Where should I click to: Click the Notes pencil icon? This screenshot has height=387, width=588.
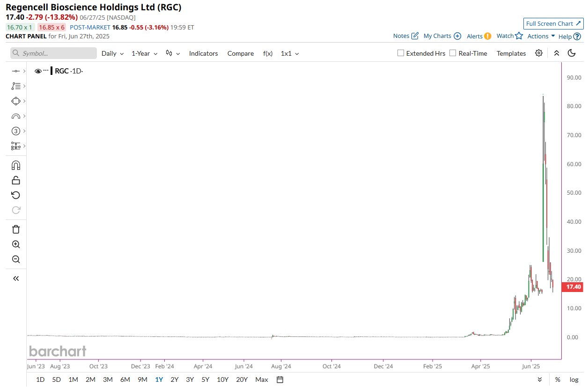point(415,36)
